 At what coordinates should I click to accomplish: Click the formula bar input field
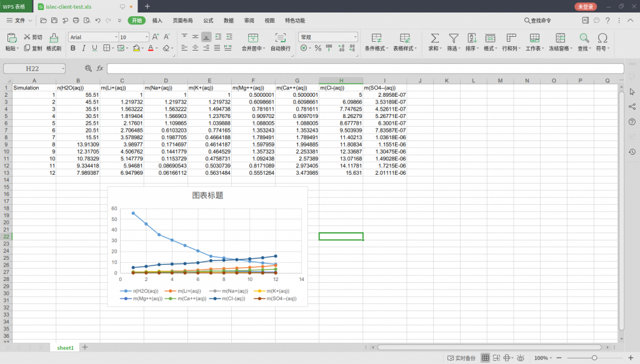[365, 69]
